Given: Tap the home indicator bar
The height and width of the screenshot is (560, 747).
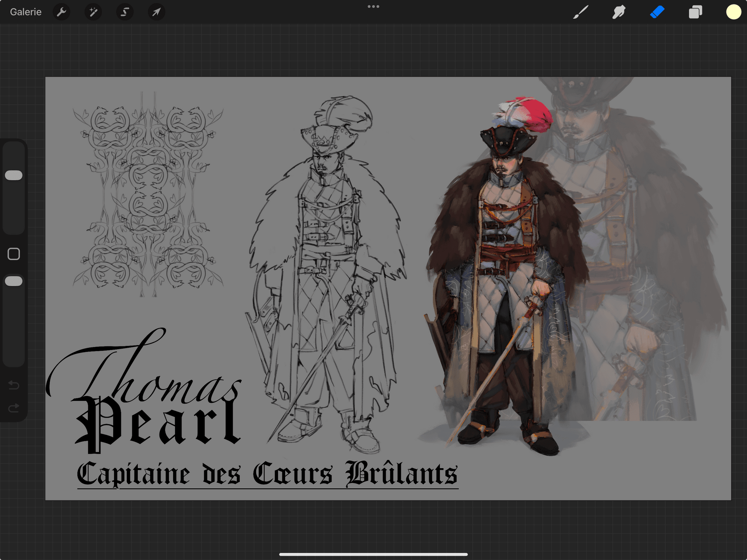Looking at the screenshot, I should click(373, 554).
